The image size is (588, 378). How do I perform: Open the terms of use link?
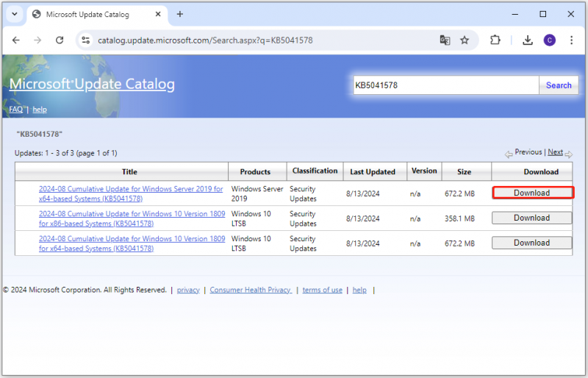click(322, 290)
